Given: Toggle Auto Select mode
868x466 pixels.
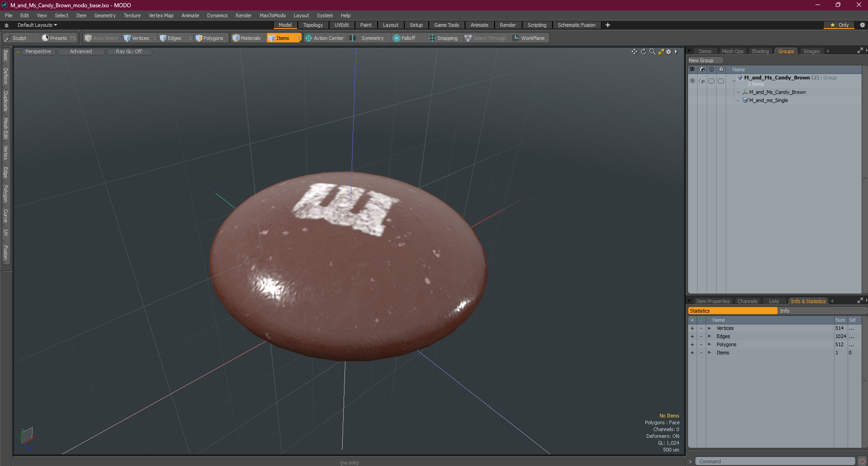Looking at the screenshot, I should pos(102,38).
